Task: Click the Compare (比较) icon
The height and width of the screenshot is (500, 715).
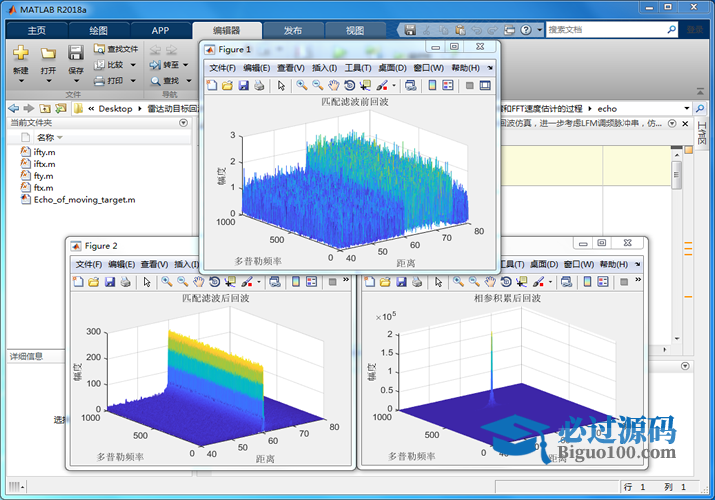Action: (x=99, y=65)
